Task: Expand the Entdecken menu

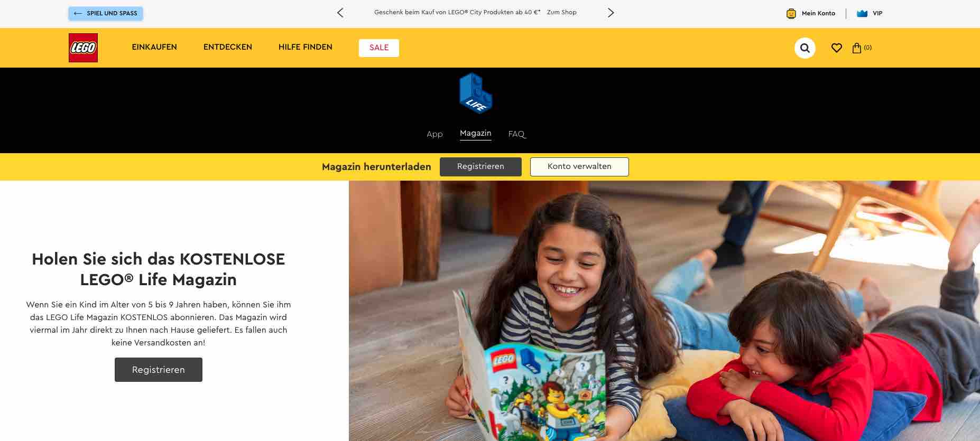Action: click(x=228, y=47)
